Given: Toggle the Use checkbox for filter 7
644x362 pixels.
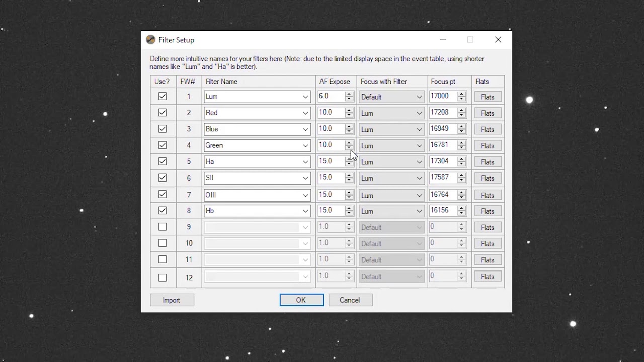Looking at the screenshot, I should click(163, 194).
